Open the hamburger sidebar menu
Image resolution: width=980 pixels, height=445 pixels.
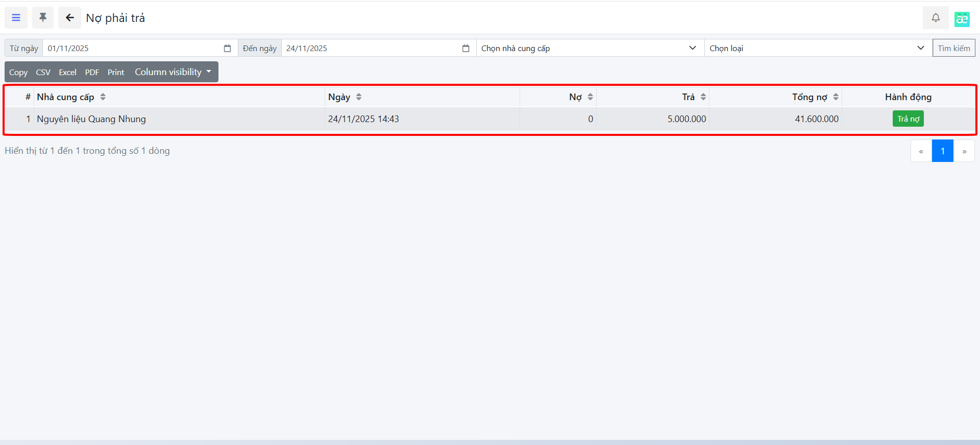(16, 18)
